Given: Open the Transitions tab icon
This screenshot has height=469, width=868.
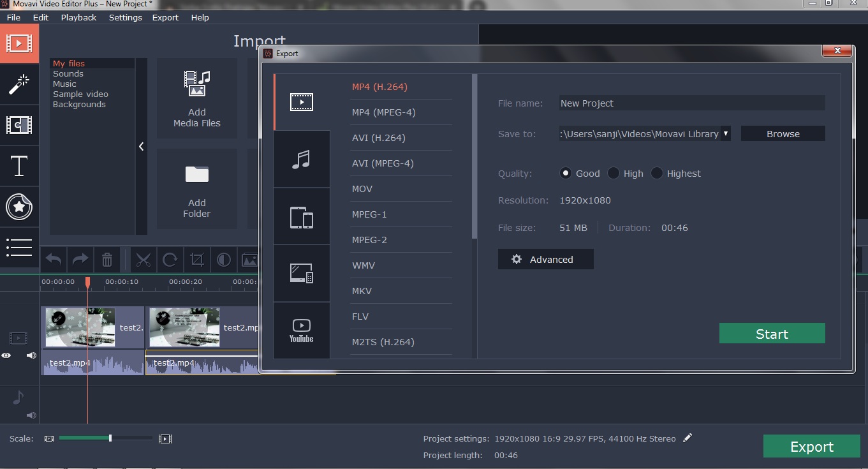Looking at the screenshot, I should pyautogui.click(x=19, y=125).
